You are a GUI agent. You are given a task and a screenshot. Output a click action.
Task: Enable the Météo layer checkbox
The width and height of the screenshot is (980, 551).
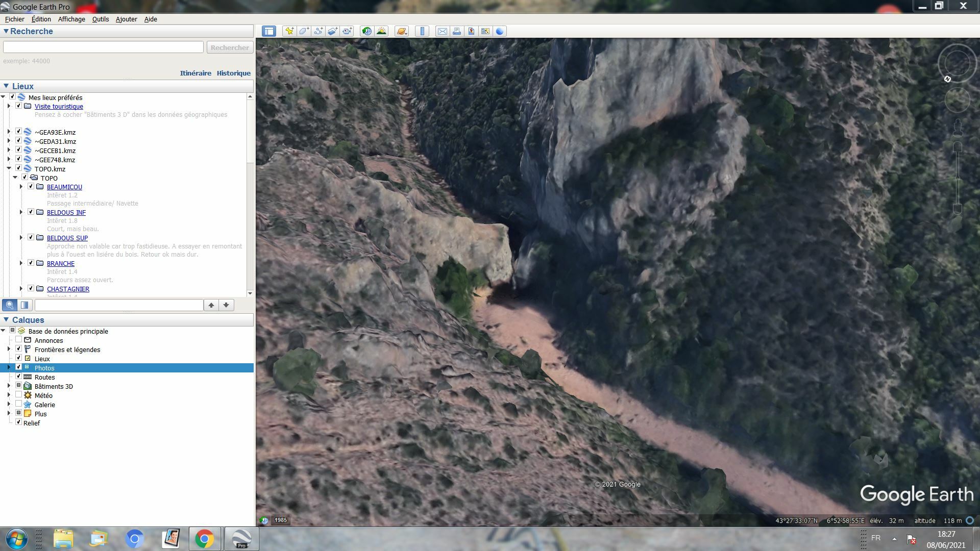pyautogui.click(x=19, y=395)
